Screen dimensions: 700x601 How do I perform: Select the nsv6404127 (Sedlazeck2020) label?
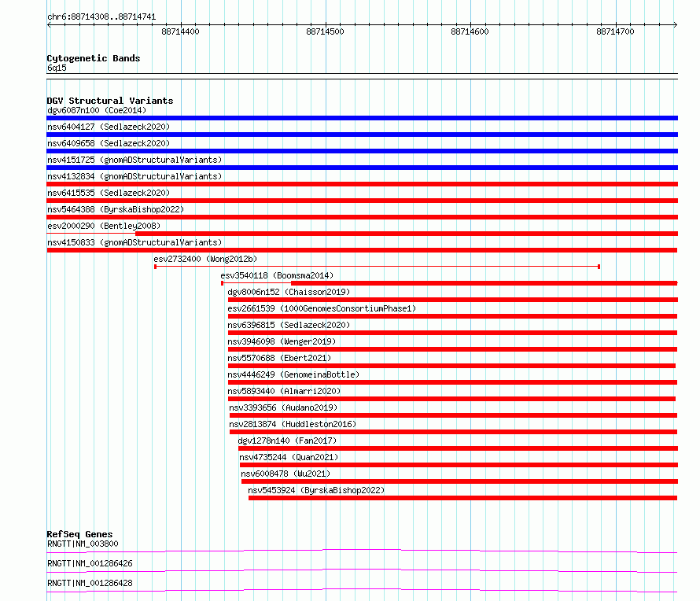[109, 127]
